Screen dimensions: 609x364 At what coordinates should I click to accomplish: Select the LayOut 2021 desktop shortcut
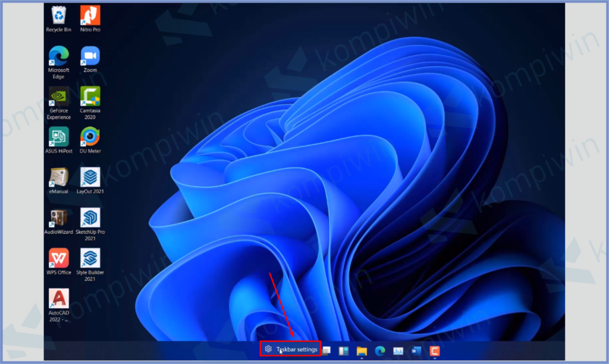click(x=90, y=177)
